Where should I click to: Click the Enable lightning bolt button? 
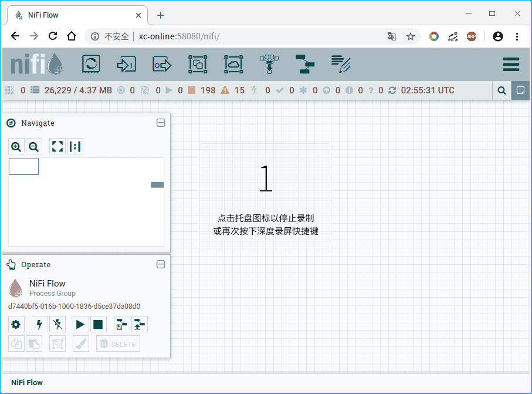click(39, 324)
